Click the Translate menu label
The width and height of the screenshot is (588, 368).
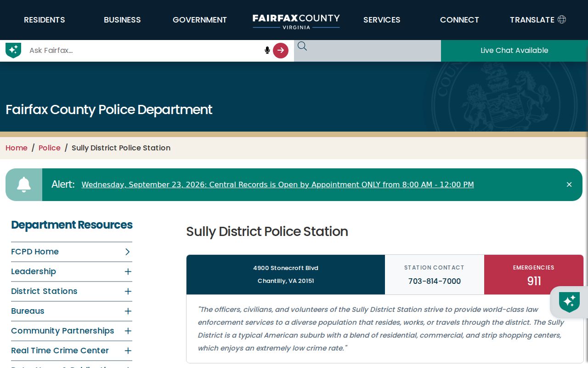pyautogui.click(x=532, y=20)
